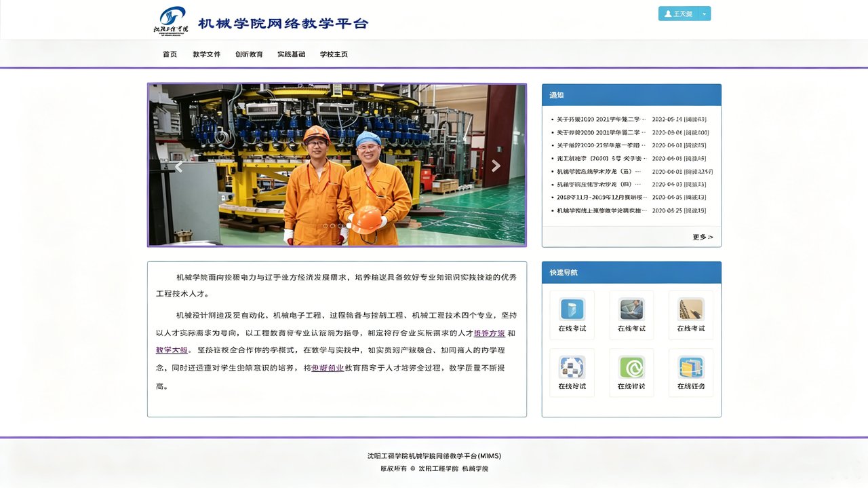Open the 教学文件 nav menu
Image resolution: width=868 pixels, height=488 pixels.
pos(206,54)
